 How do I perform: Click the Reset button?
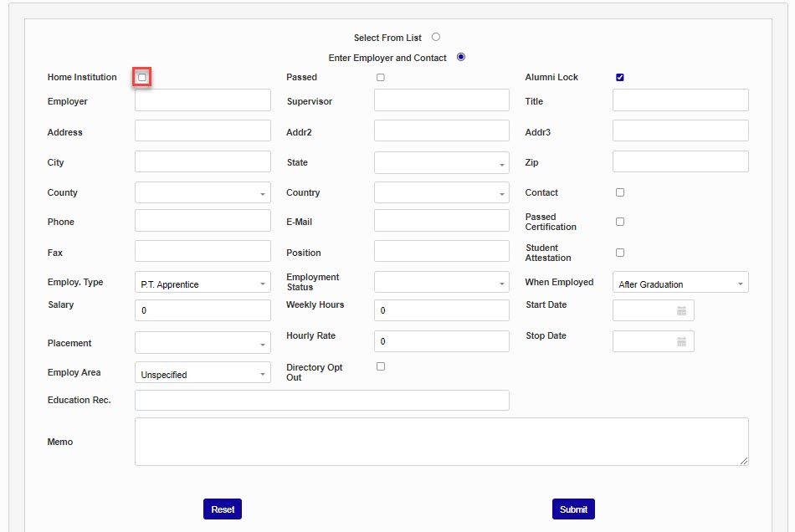(223, 509)
